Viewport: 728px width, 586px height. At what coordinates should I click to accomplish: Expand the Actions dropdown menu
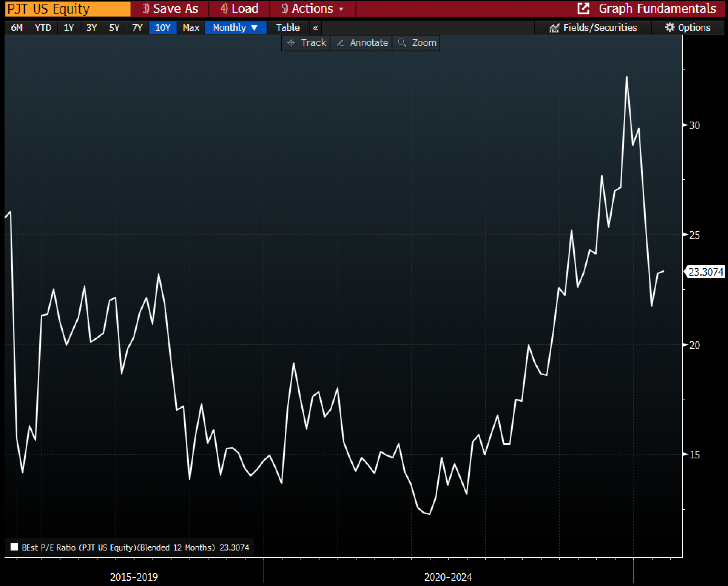[x=313, y=9]
